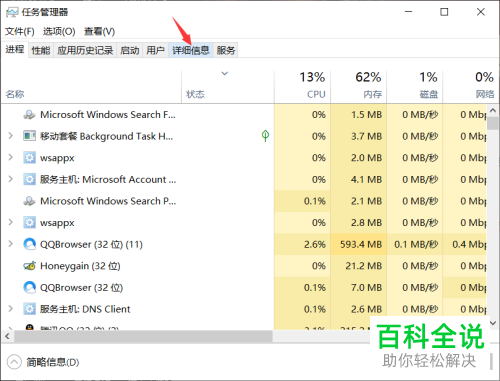Click the Task Manager title bar icon
500x381 pixels.
[12, 12]
